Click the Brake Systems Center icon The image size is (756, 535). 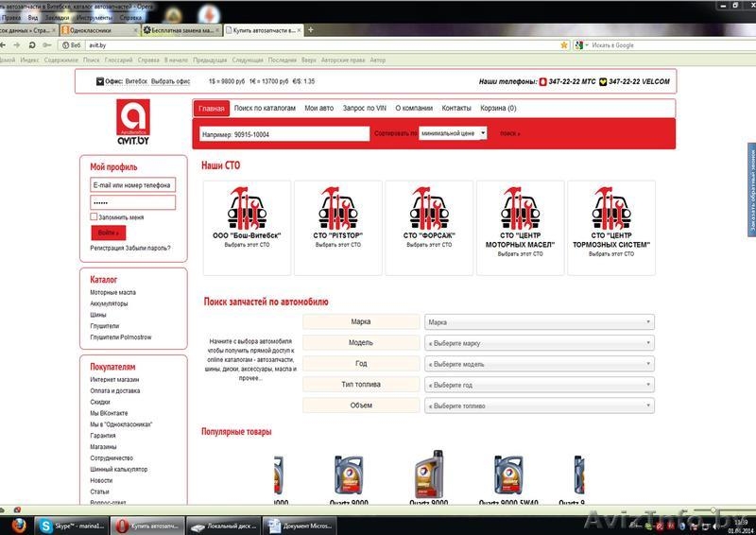tap(611, 209)
